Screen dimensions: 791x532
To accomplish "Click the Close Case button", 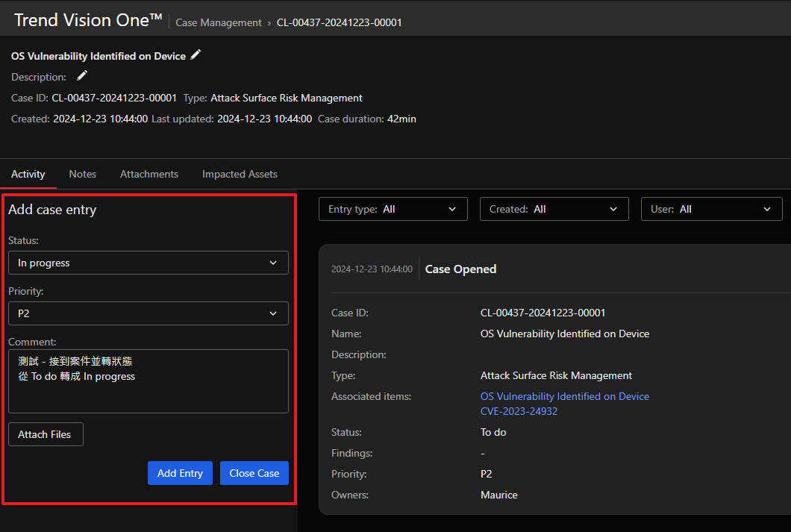I will coord(254,473).
